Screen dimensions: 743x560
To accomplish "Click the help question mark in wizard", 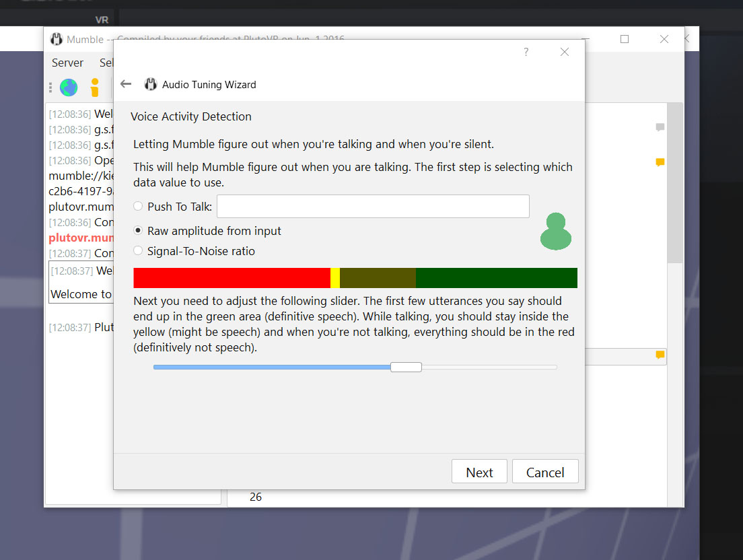I will 526,52.
